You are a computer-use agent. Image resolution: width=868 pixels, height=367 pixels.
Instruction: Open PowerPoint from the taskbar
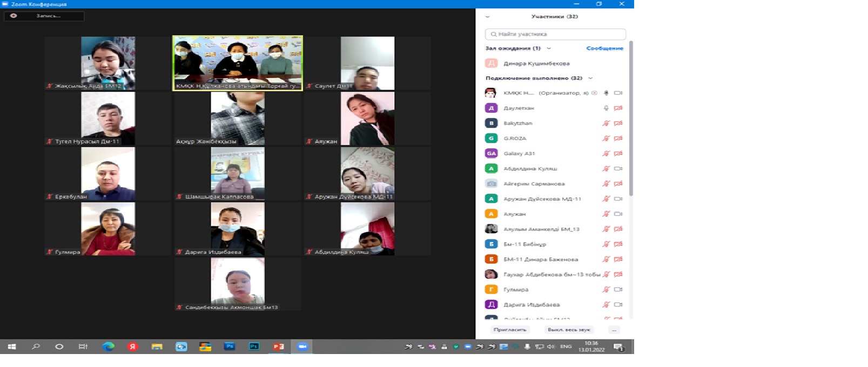[278, 346]
